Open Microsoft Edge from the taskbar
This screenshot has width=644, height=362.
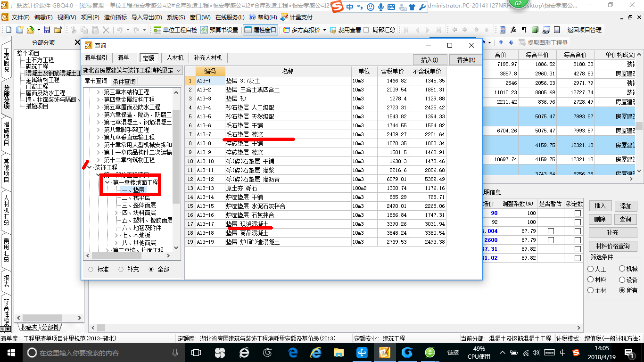(x=293, y=352)
